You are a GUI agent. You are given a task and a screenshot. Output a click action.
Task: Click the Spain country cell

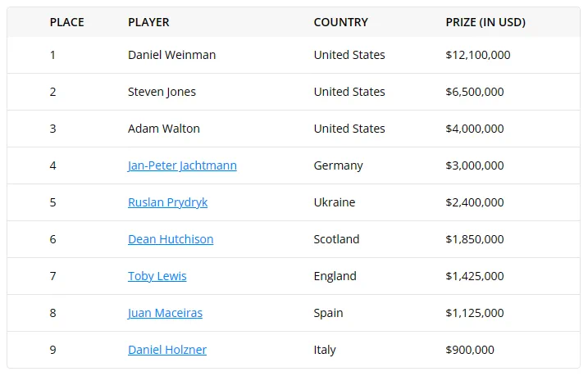coord(328,313)
